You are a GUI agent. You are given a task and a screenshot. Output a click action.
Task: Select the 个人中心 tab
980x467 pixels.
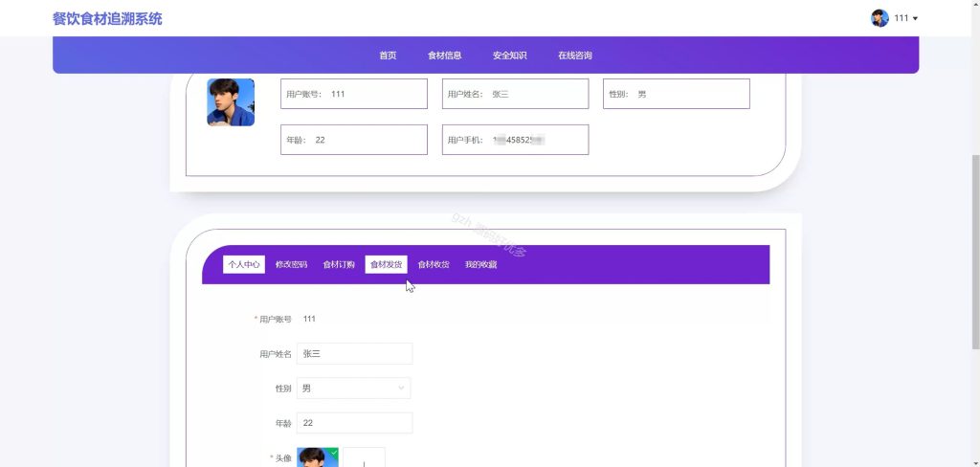(244, 264)
